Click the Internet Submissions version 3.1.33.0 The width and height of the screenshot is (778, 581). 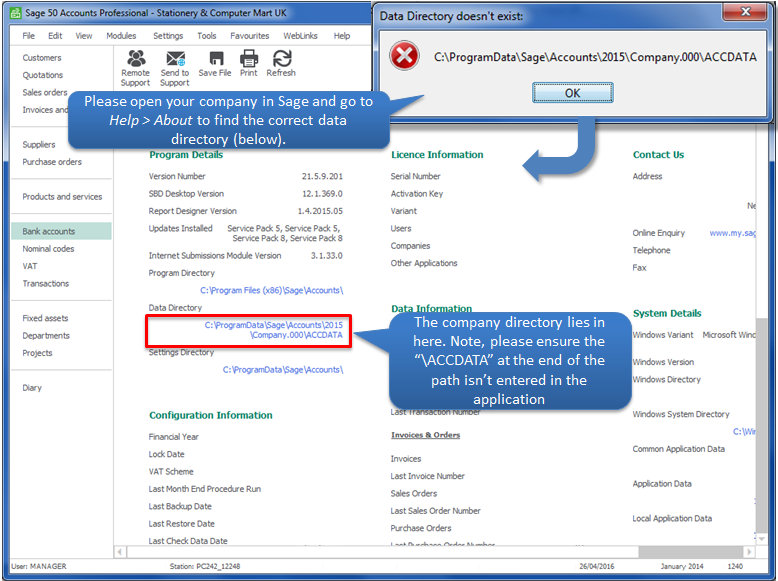pyautogui.click(x=326, y=256)
